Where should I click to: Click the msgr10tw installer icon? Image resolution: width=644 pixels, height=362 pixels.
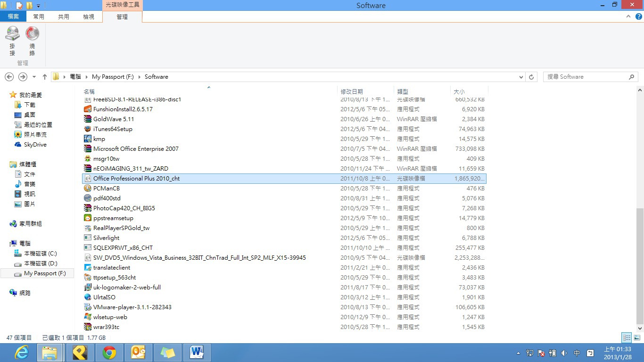coord(88,159)
